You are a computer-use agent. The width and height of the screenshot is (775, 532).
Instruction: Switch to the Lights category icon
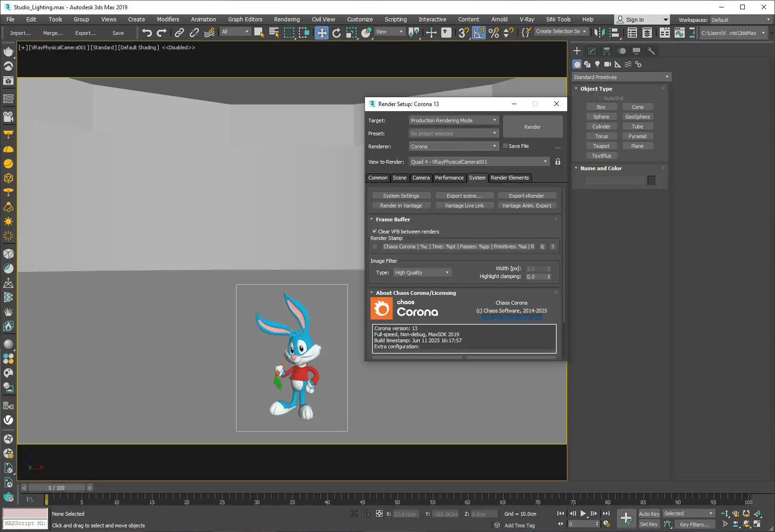coord(597,64)
